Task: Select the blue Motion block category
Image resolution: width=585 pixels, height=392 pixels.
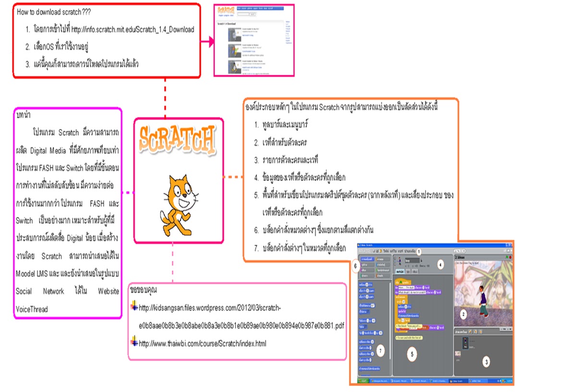Action: click(x=367, y=259)
